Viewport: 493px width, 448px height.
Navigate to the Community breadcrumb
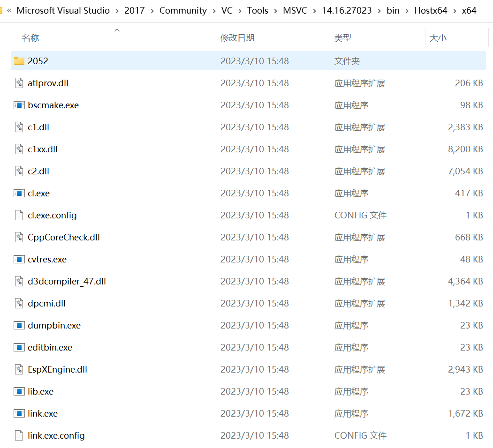(x=183, y=10)
